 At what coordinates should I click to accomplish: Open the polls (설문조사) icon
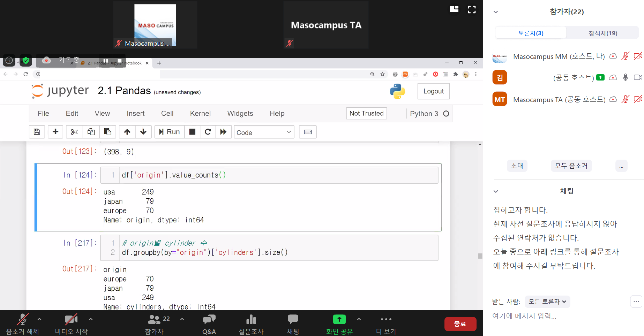tap(251, 324)
